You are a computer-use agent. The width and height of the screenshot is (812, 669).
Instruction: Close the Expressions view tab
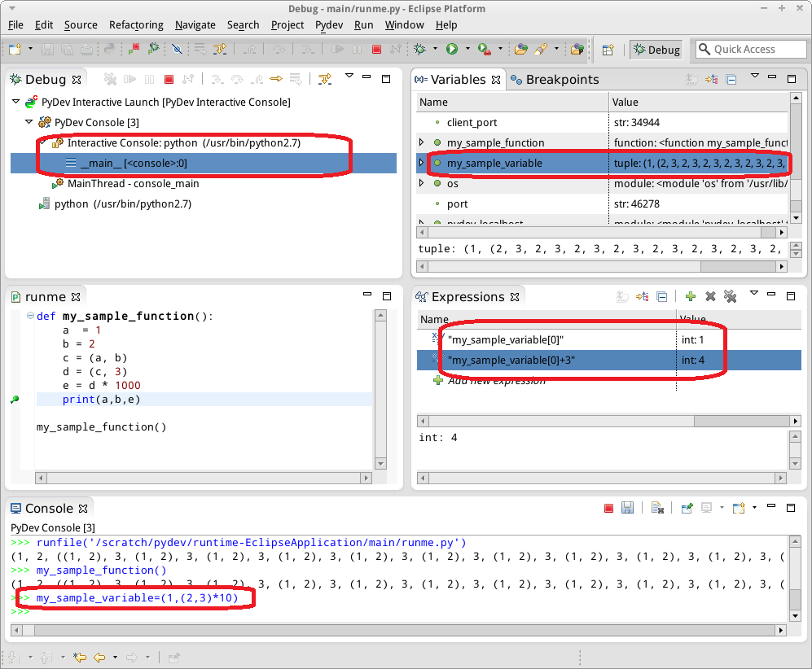pyautogui.click(x=515, y=297)
